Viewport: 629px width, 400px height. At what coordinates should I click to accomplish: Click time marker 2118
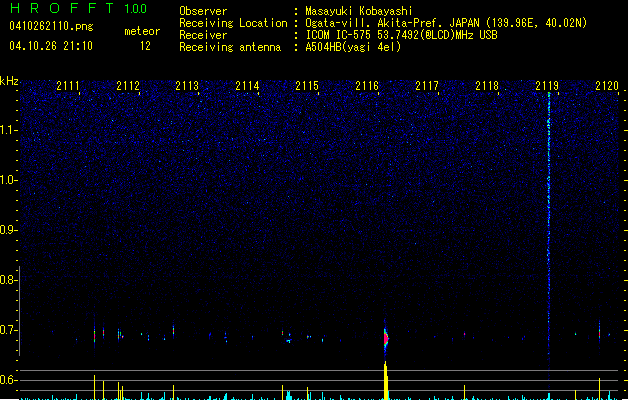pos(487,86)
